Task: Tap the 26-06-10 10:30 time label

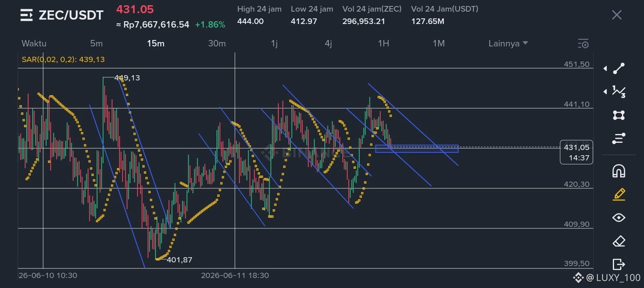Action: (48, 275)
